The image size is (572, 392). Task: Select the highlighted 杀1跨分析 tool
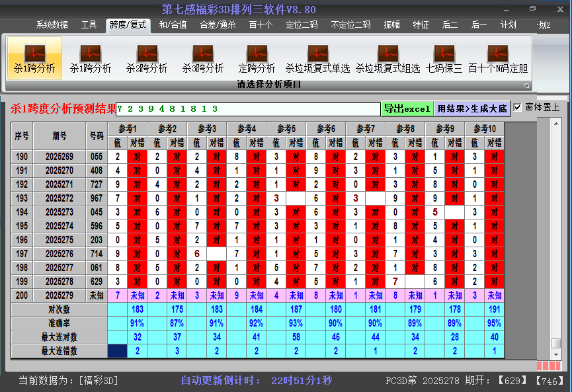[x=34, y=56]
